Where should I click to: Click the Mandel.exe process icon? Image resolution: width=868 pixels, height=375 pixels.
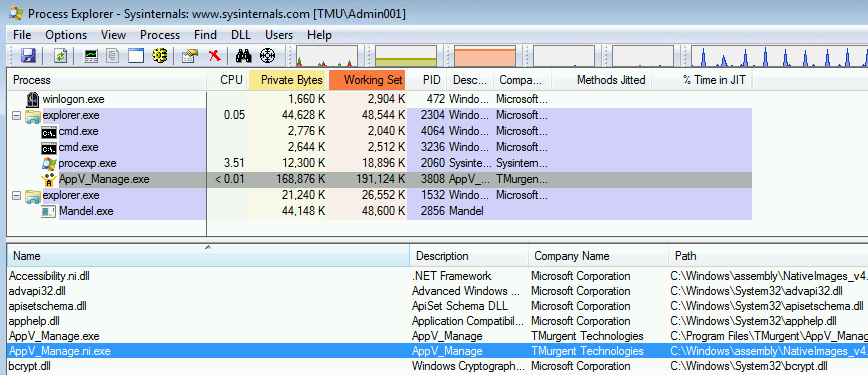(x=49, y=211)
